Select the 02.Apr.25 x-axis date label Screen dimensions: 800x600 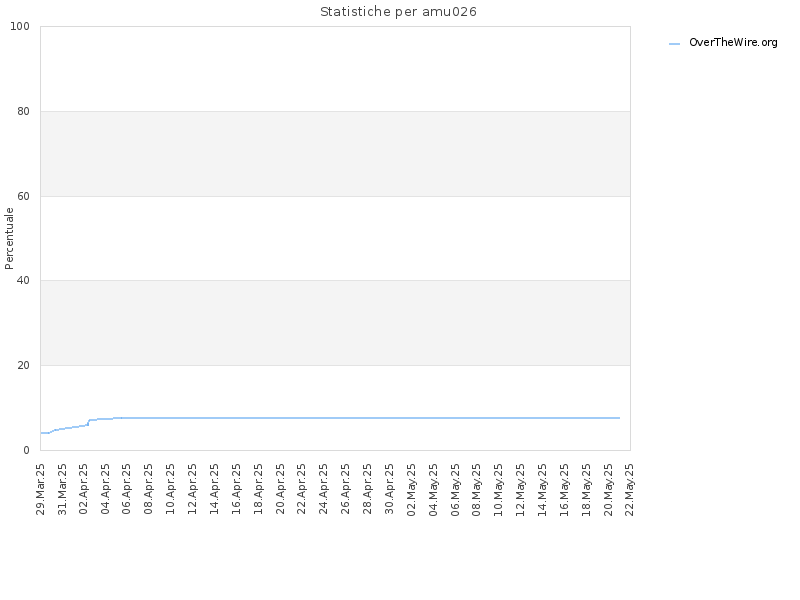tap(84, 489)
